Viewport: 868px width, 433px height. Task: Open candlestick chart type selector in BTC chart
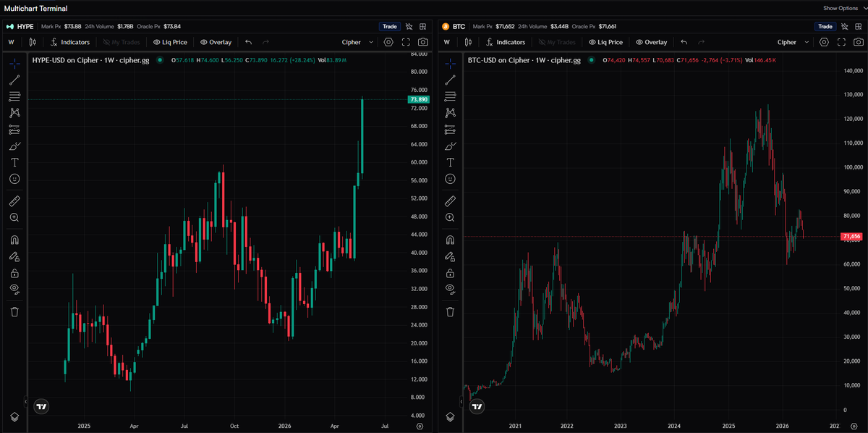point(468,42)
